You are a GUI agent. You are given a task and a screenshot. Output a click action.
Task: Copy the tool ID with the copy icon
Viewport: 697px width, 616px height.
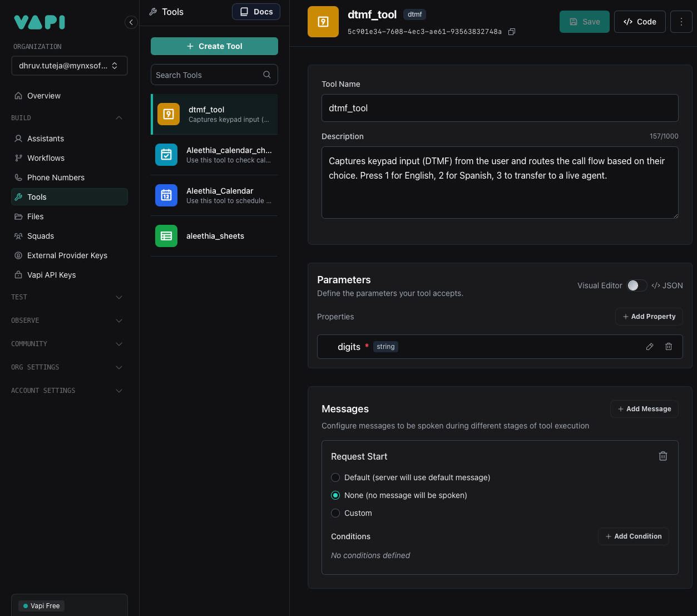click(x=512, y=32)
